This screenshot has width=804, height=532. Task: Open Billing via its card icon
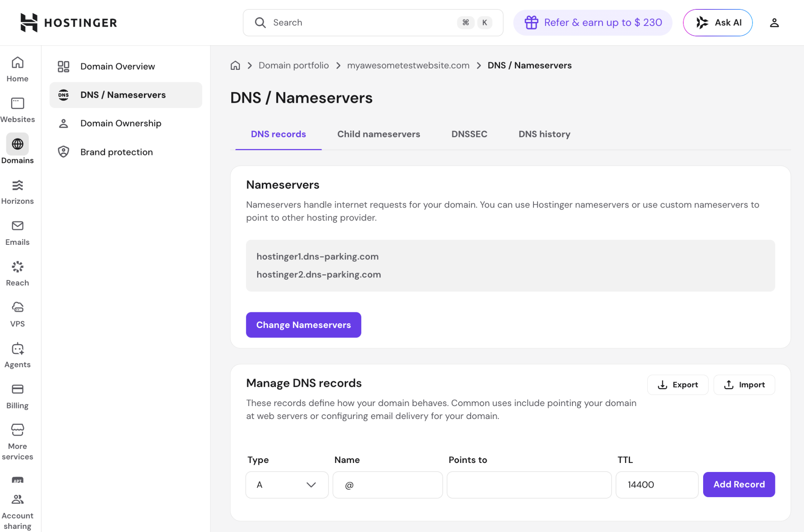pos(17,389)
